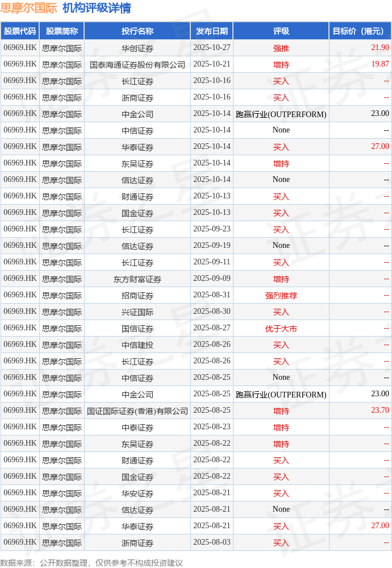Screen dimensions: 392x568
Task: Click 浙商证券 in the 2025-08-03 row
Action: pos(137,542)
